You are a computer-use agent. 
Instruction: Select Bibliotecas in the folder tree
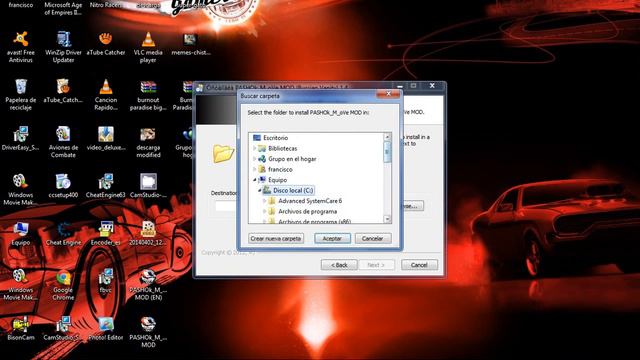(x=282, y=149)
